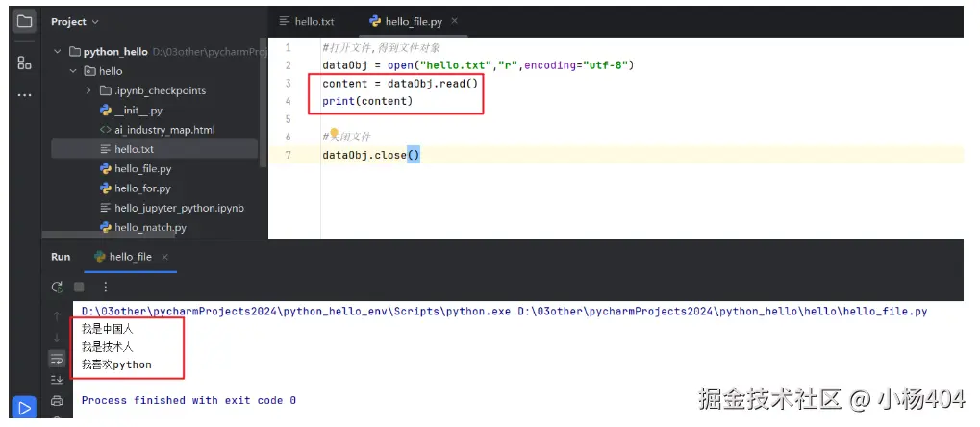Jump down the stack trace arrow
The image size is (980, 427).
57,338
